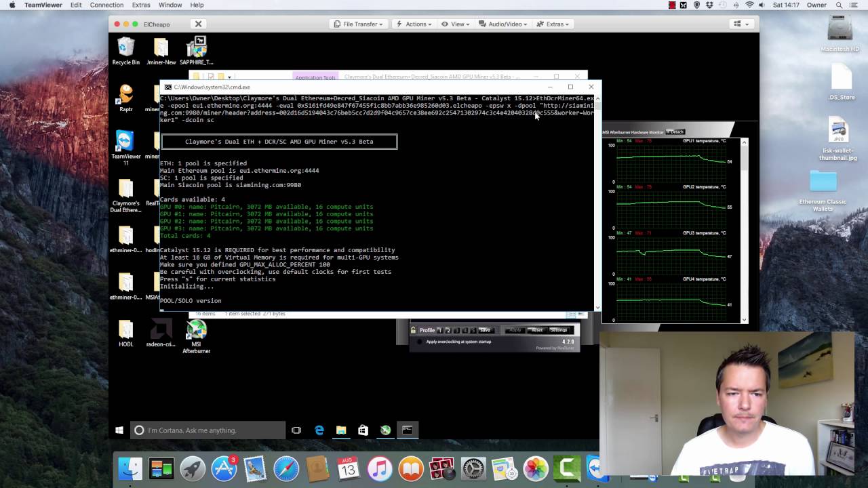Expand the View dropdown in TeamViewer toolbar

[455, 24]
